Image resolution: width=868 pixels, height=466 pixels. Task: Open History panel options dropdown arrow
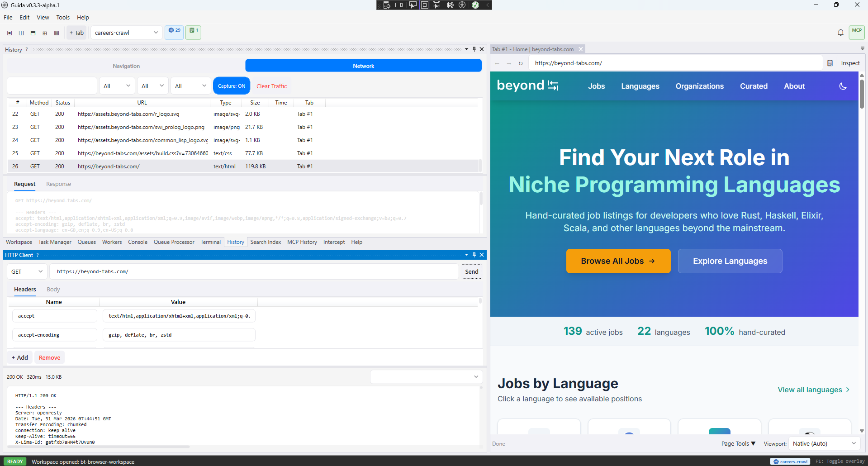[x=466, y=49]
